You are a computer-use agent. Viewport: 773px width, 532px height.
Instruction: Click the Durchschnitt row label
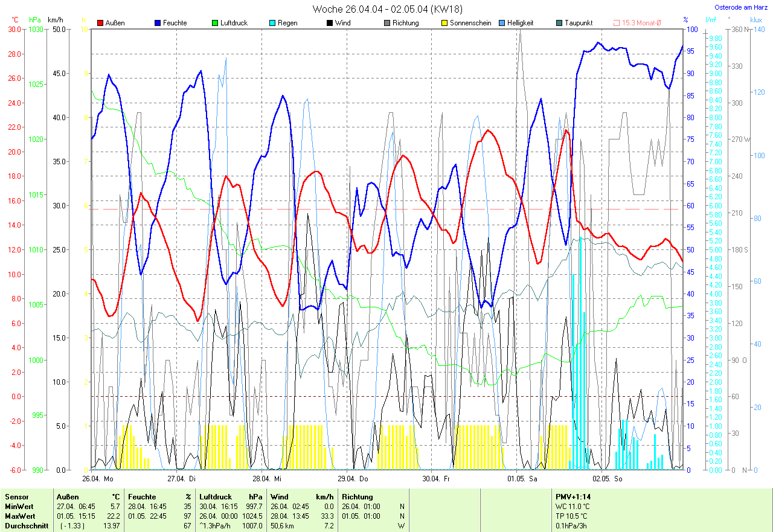26,525
